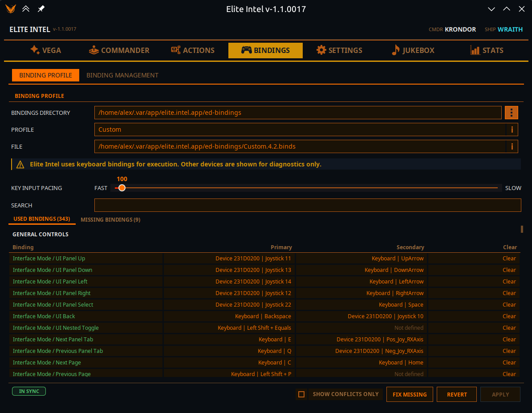Click the Elite Intel wing logo icon

click(x=11, y=9)
